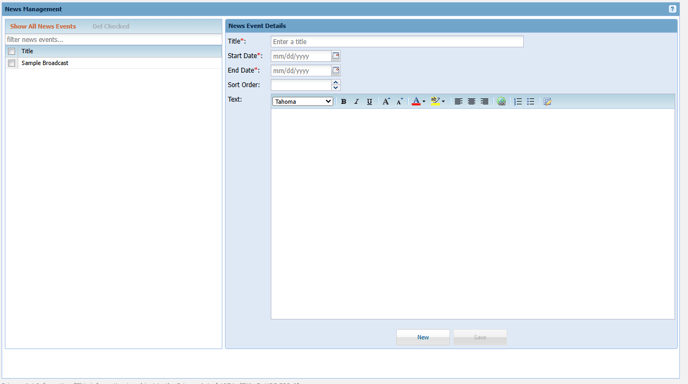This screenshot has height=384, width=688.
Task: Open font color dropdown arrow
Action: point(424,101)
